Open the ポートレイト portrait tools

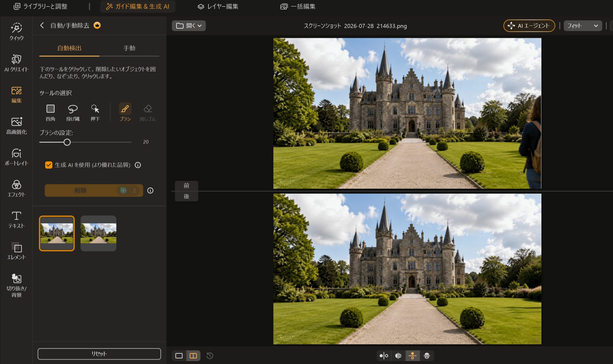pos(17,157)
